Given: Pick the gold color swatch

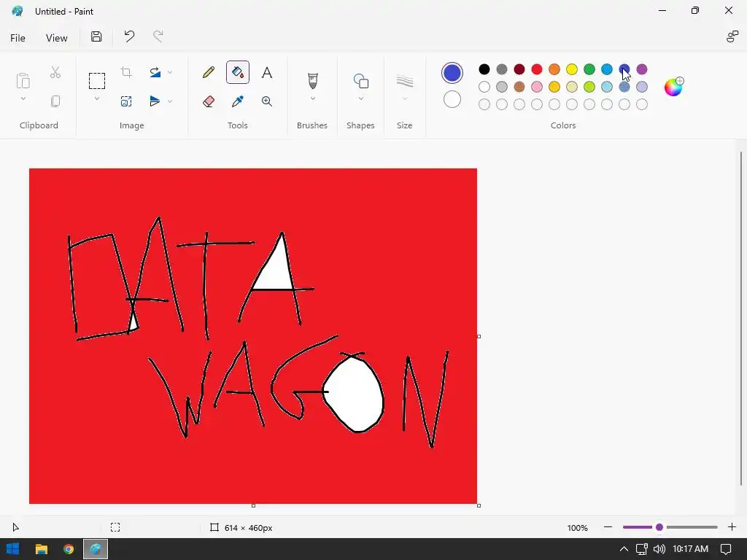Looking at the screenshot, I should tap(554, 87).
